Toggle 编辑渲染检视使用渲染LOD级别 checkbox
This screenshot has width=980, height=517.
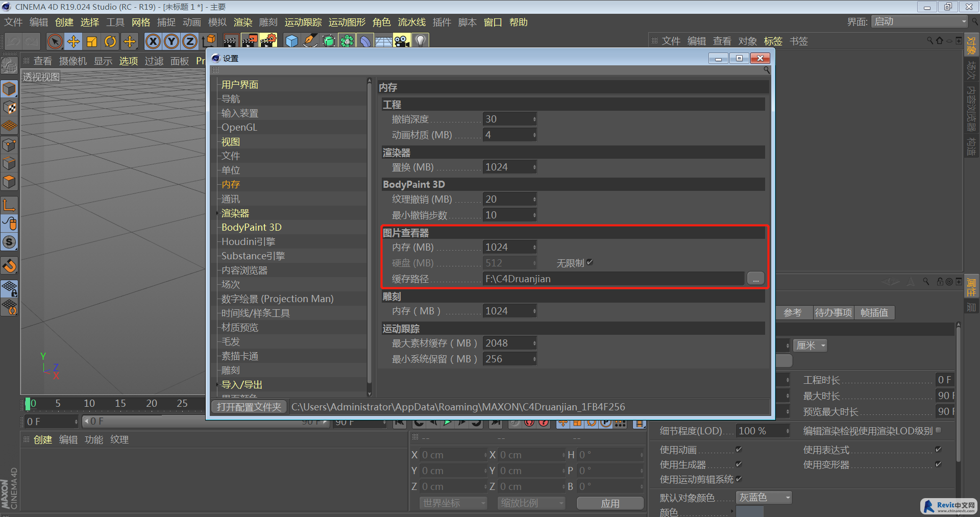click(938, 430)
